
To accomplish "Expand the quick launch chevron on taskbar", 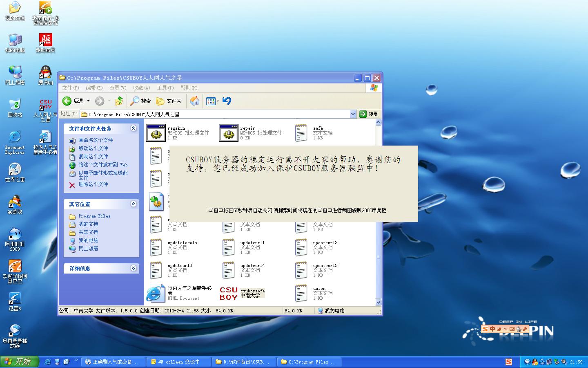I will [x=76, y=361].
